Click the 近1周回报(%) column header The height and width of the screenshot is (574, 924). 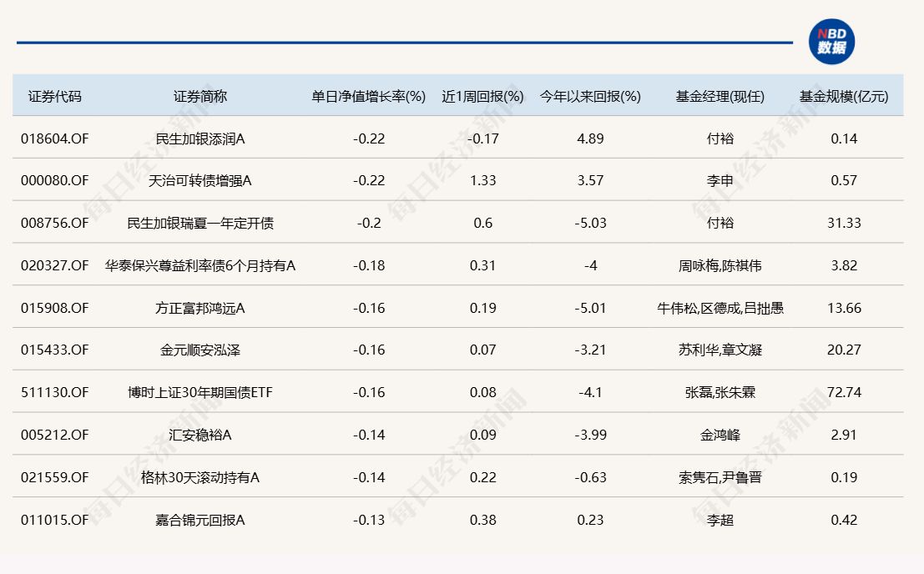(482, 96)
